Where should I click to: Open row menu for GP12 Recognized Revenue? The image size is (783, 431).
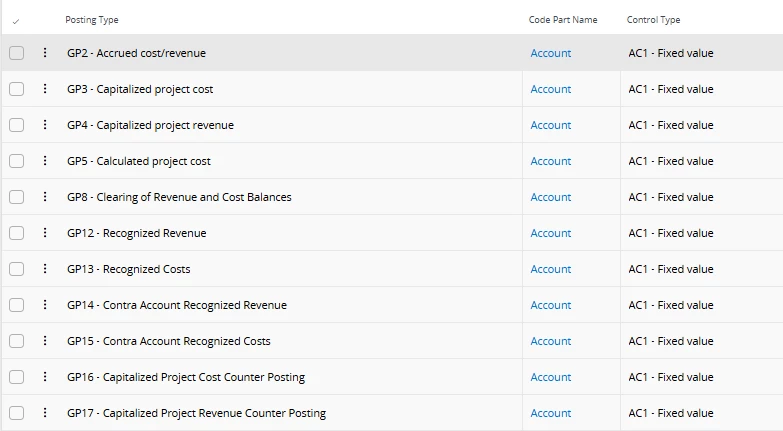45,232
